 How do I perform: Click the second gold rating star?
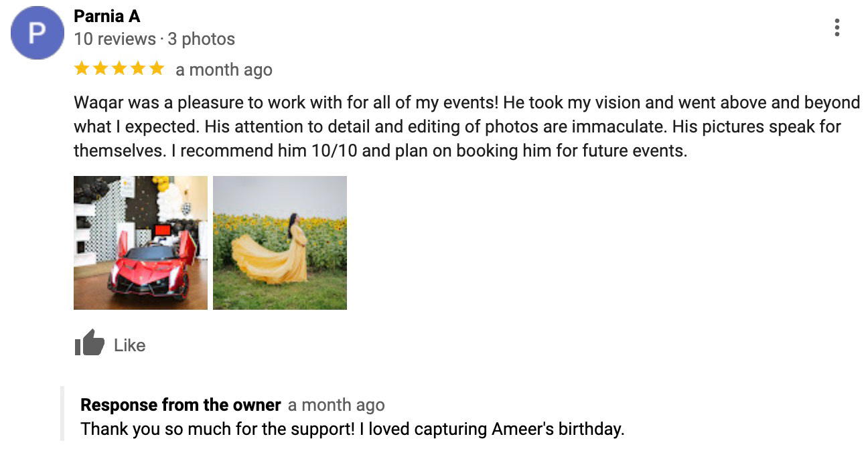(100, 68)
